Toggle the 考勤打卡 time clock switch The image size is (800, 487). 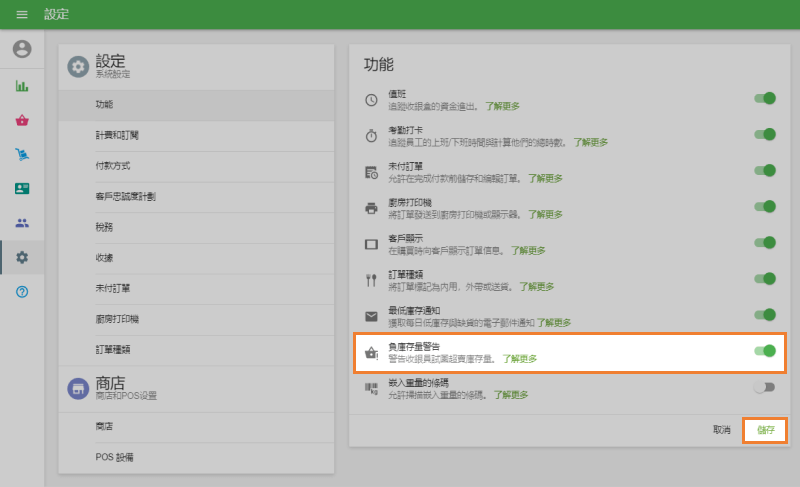click(765, 134)
